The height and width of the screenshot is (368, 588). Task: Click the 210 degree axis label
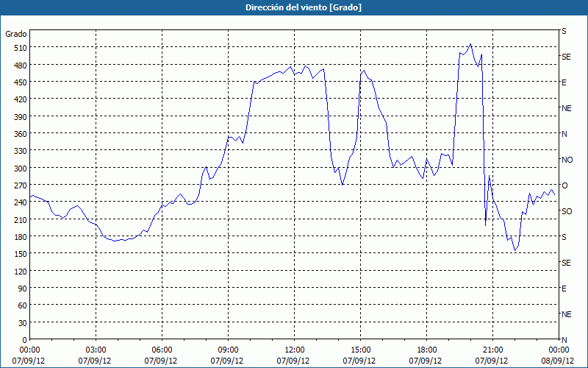tap(21, 219)
